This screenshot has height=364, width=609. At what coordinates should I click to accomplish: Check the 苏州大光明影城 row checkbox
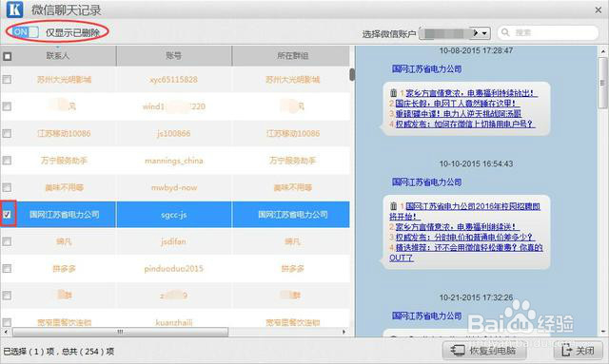point(7,79)
